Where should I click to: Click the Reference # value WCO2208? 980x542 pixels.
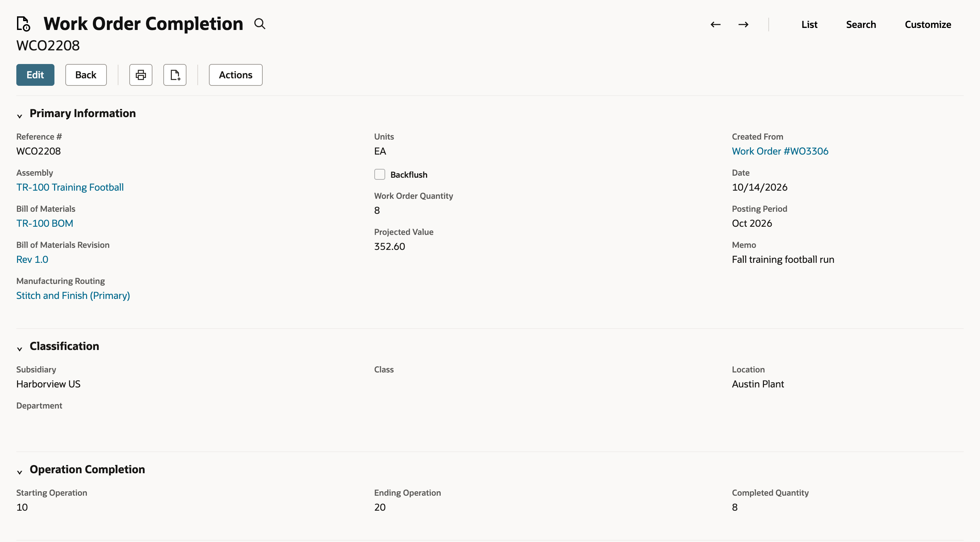38,151
